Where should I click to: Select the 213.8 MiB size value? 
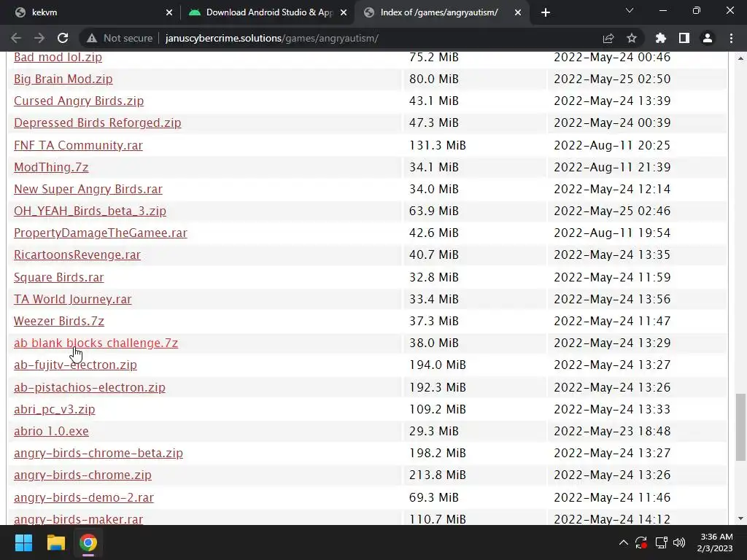pos(438,475)
